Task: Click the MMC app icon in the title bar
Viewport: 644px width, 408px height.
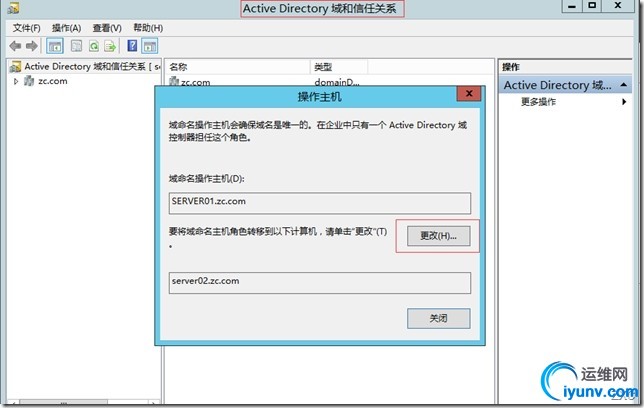Action: point(14,8)
